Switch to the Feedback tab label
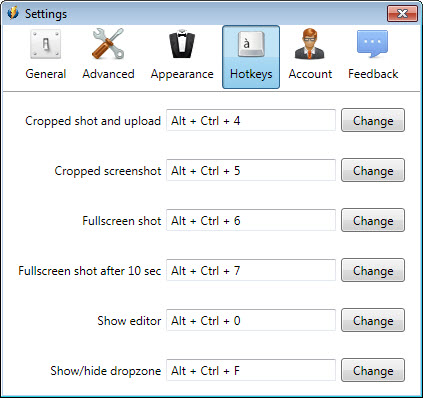The height and width of the screenshot is (398, 423). (x=373, y=74)
